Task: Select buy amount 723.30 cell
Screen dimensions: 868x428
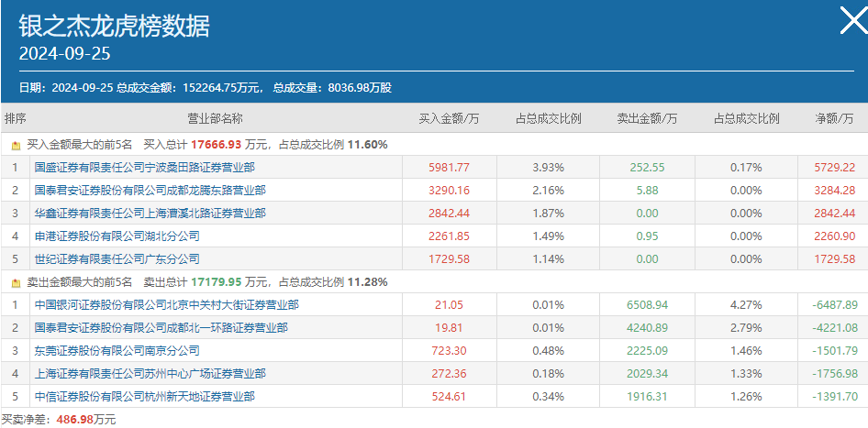Action: click(x=449, y=351)
